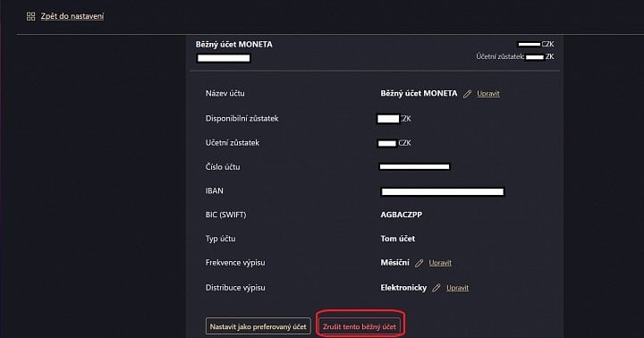644x338 pixels.
Task: Click the Typ účtu value Tom účet
Action: coord(397,239)
